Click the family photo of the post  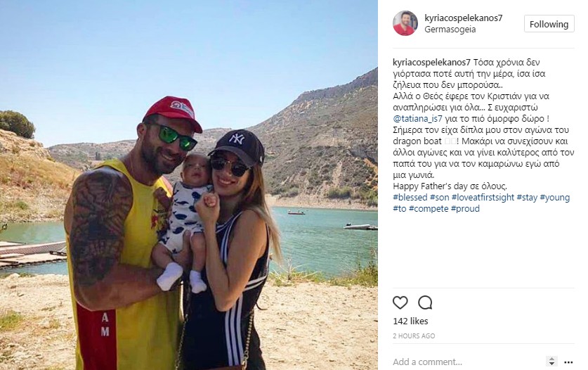tap(189, 185)
